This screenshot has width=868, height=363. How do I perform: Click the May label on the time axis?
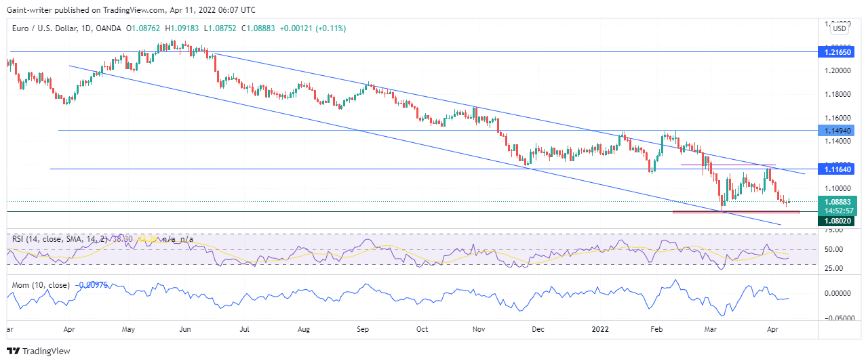129,330
